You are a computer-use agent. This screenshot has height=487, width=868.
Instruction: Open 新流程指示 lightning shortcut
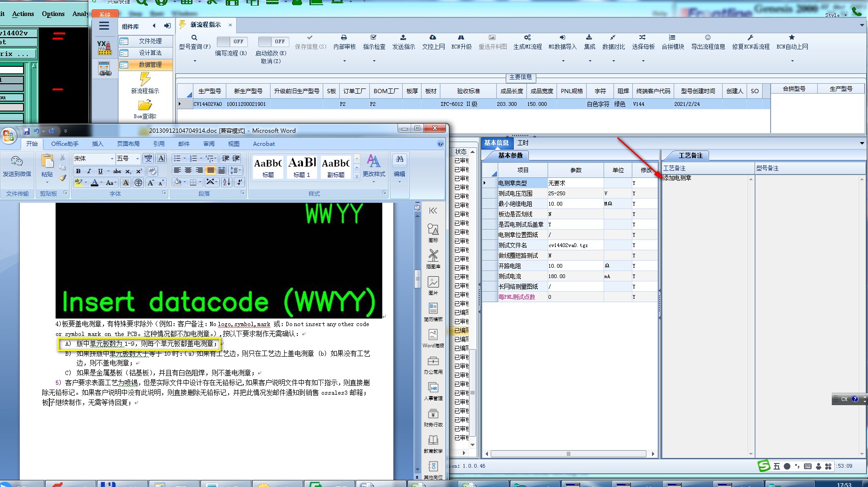click(145, 83)
